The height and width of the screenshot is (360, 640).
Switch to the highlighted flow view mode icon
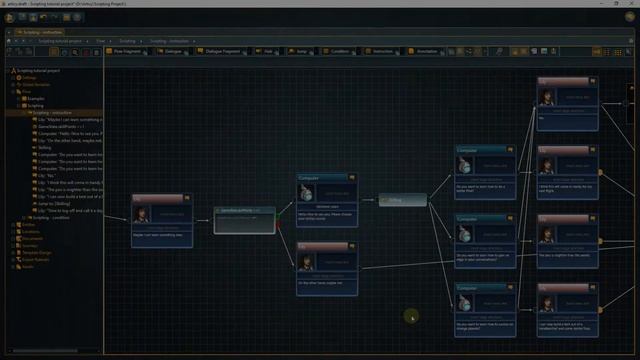tap(597, 52)
